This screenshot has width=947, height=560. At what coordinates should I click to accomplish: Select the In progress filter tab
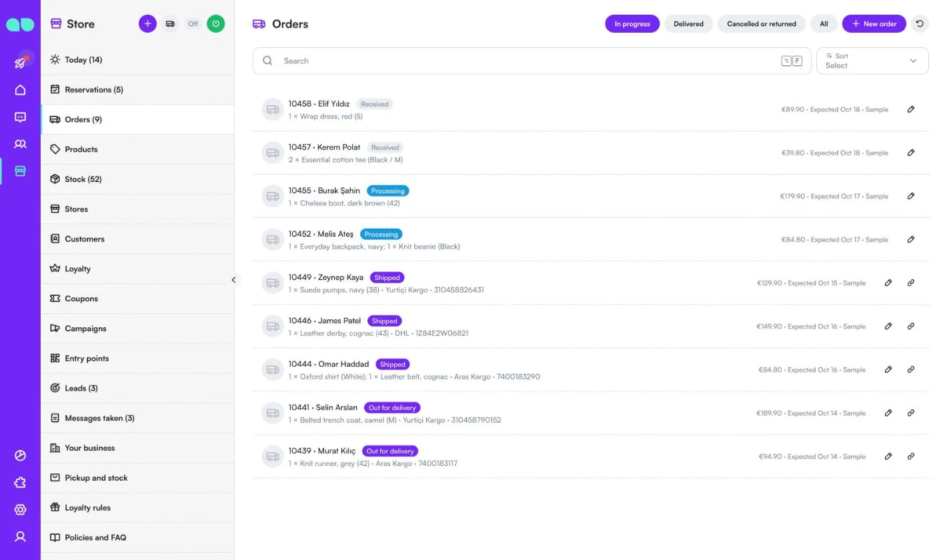click(x=632, y=23)
